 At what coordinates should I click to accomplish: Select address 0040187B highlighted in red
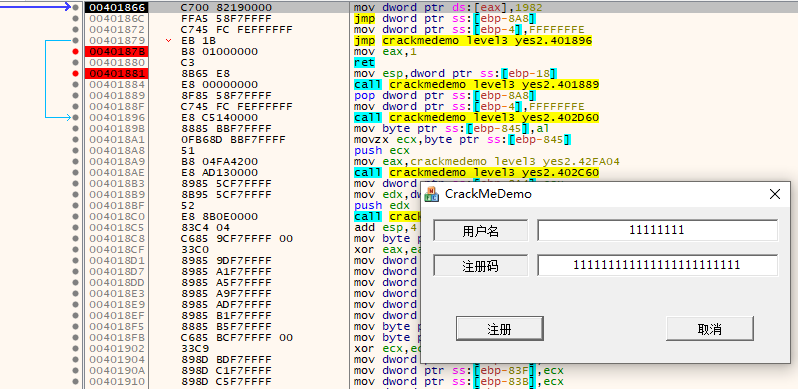(x=117, y=51)
